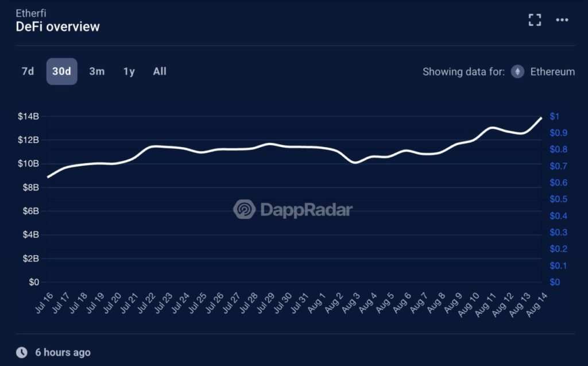Click the fullscreen expand icon

[x=535, y=20]
